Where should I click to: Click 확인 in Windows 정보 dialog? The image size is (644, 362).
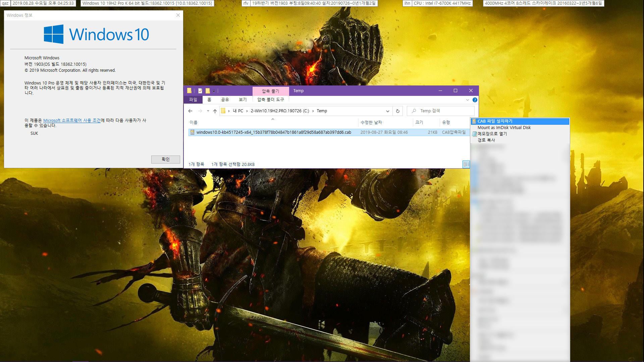click(166, 159)
